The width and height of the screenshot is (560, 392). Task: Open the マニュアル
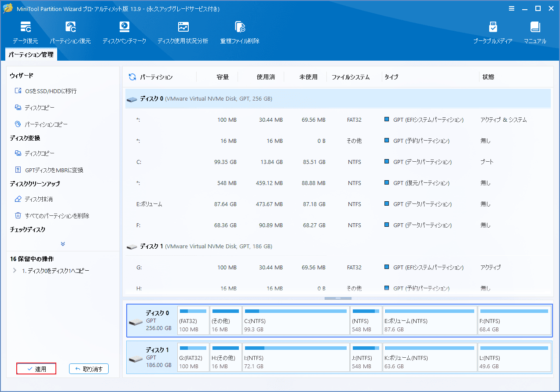pos(535,33)
